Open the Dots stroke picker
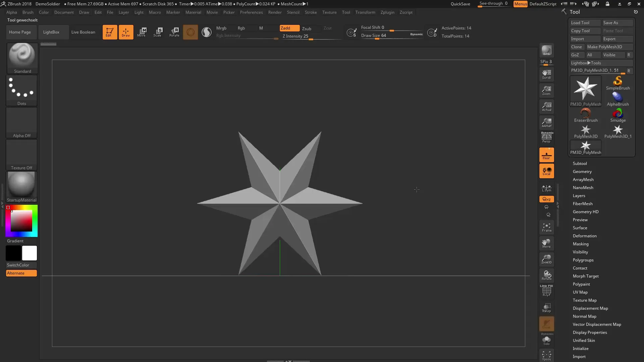Image resolution: width=644 pixels, height=362 pixels. coord(22,90)
